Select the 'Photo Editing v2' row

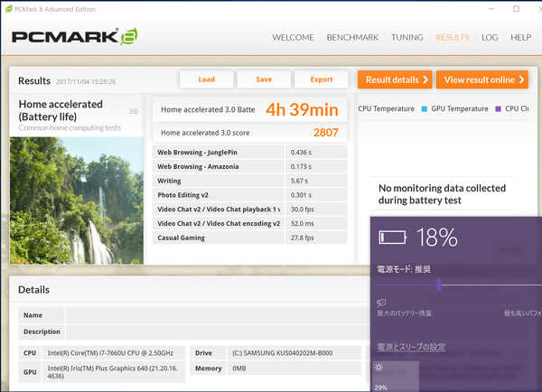[x=249, y=195]
